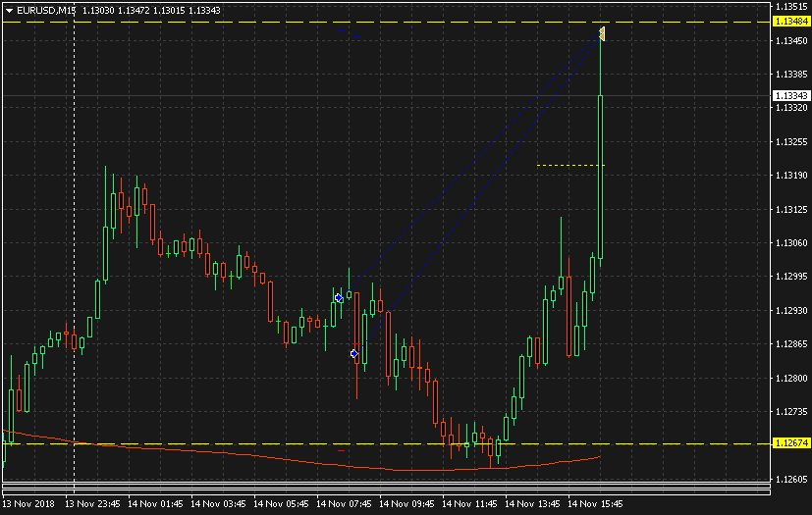812x515 pixels.
Task: Click the lower blue buy entry arrow
Action: [x=354, y=353]
